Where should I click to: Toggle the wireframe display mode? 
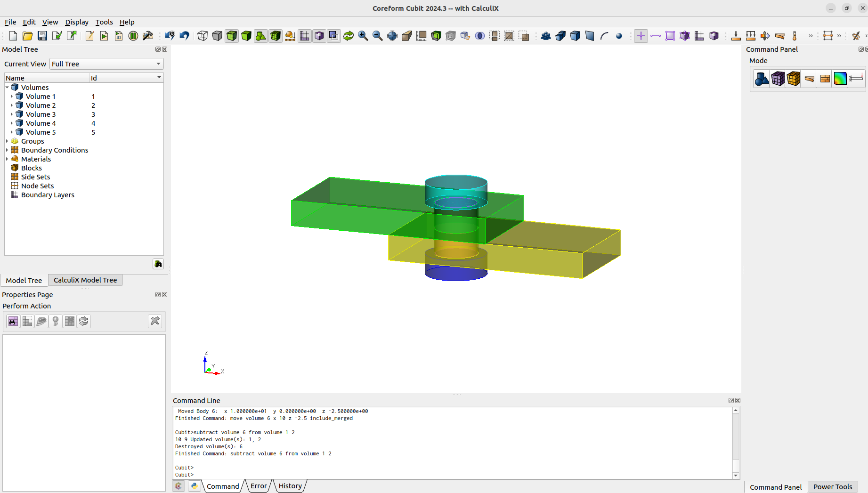[x=202, y=35]
